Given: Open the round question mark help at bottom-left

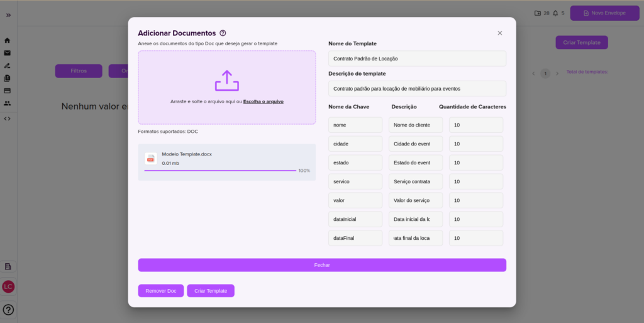Looking at the screenshot, I should [8, 310].
